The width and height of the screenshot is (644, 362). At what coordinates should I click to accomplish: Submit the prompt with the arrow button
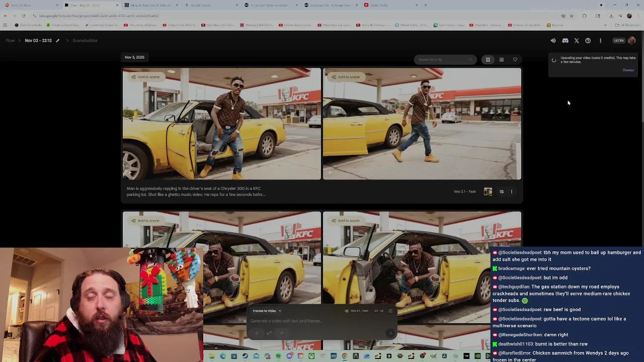[x=390, y=333]
